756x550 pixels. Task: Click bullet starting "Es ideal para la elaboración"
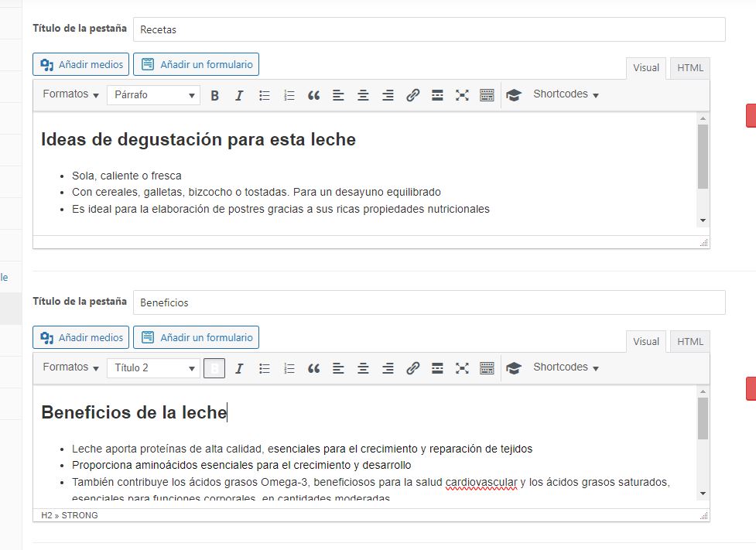[281, 209]
